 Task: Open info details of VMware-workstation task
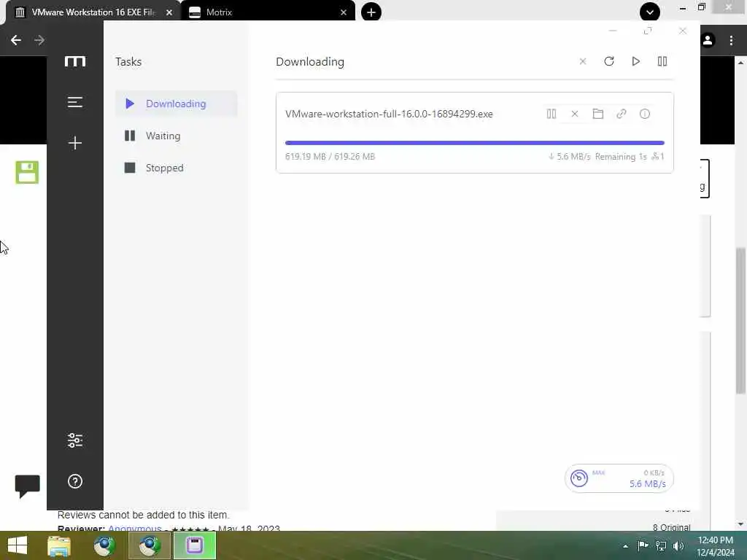645,114
